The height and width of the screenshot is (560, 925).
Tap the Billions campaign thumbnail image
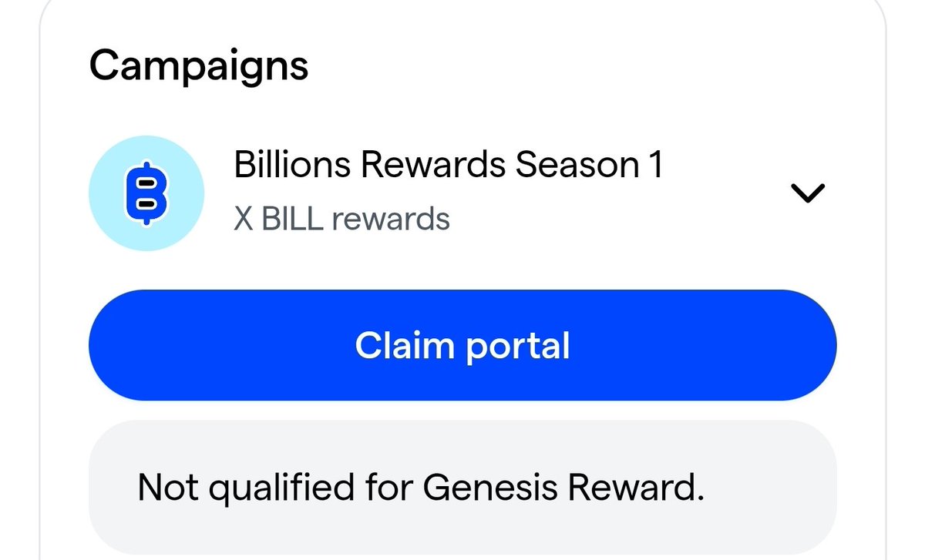(x=146, y=193)
